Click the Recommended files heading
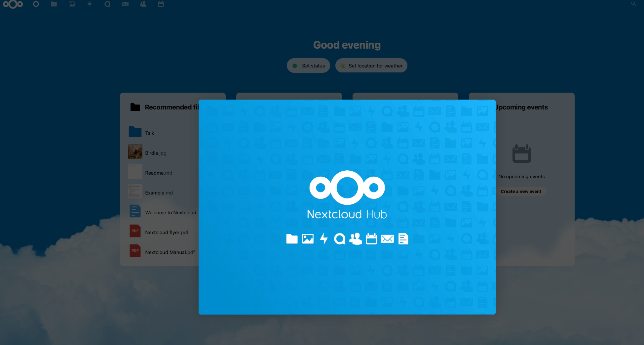Viewport: 644px width, 345px height. pos(172,107)
